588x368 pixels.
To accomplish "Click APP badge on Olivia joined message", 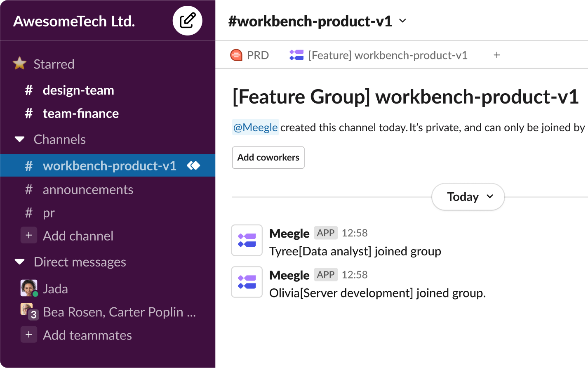I will pos(326,274).
